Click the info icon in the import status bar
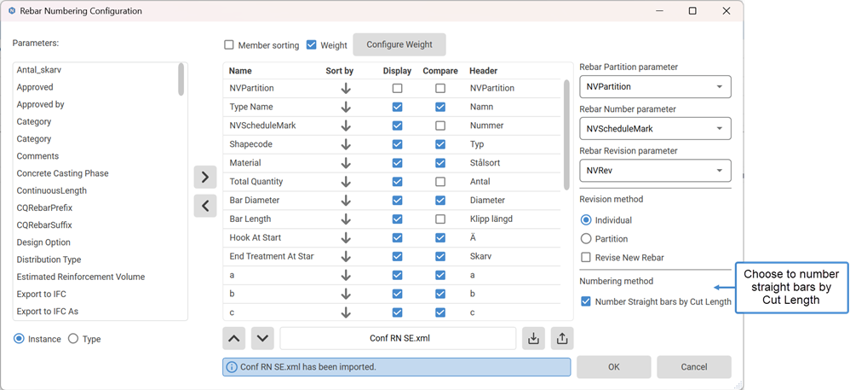The image size is (850, 390). click(231, 367)
